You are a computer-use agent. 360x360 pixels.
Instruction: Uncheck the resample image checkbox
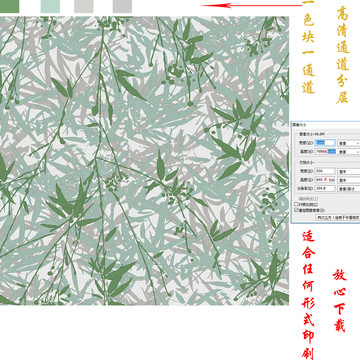(x=296, y=210)
